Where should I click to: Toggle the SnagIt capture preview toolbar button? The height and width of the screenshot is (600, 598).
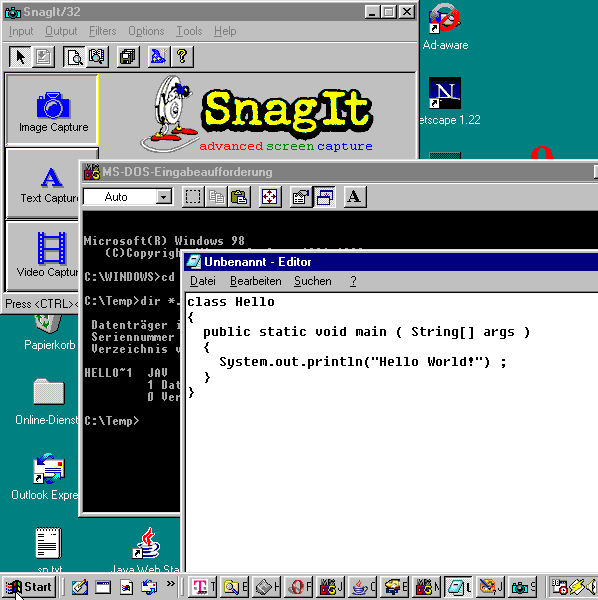pos(74,57)
